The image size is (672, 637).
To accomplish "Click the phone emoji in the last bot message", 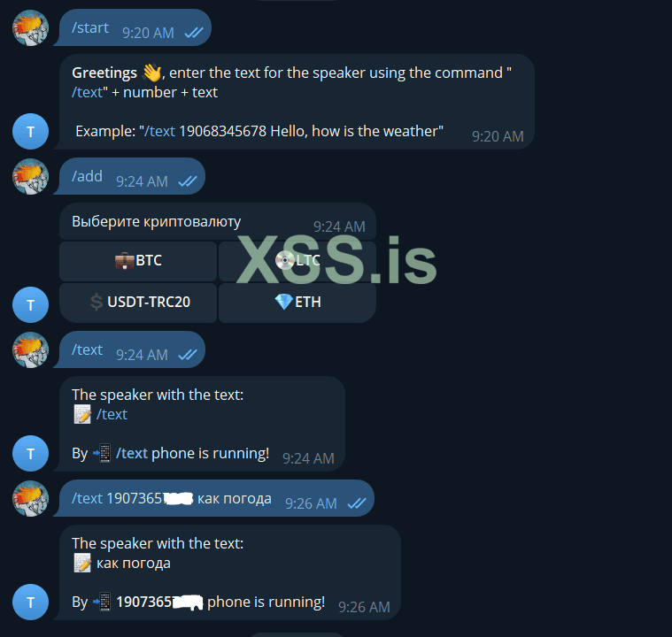I will pos(103,602).
